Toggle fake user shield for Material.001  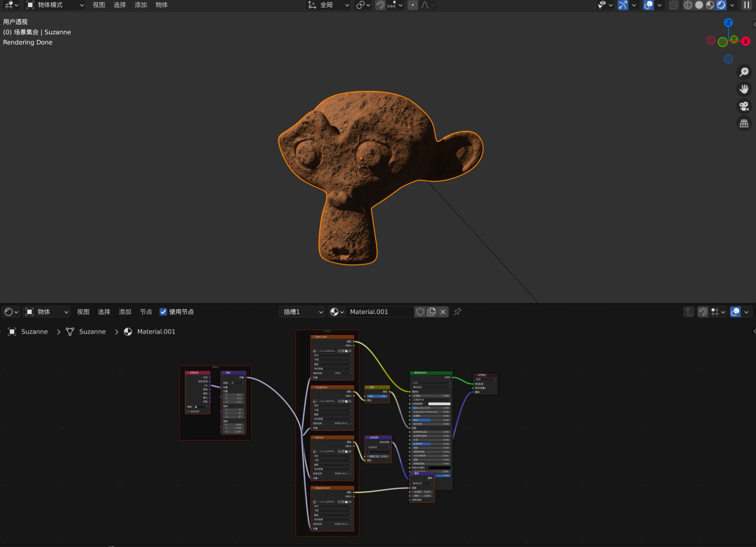(420, 312)
